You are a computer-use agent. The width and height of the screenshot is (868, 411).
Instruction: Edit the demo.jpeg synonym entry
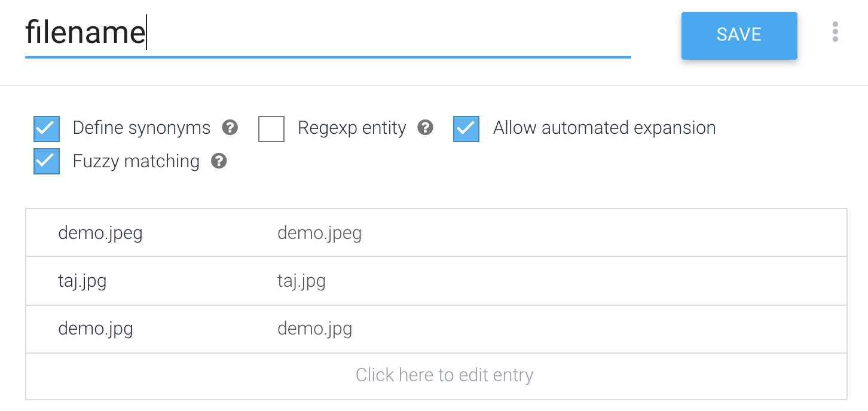(320, 233)
